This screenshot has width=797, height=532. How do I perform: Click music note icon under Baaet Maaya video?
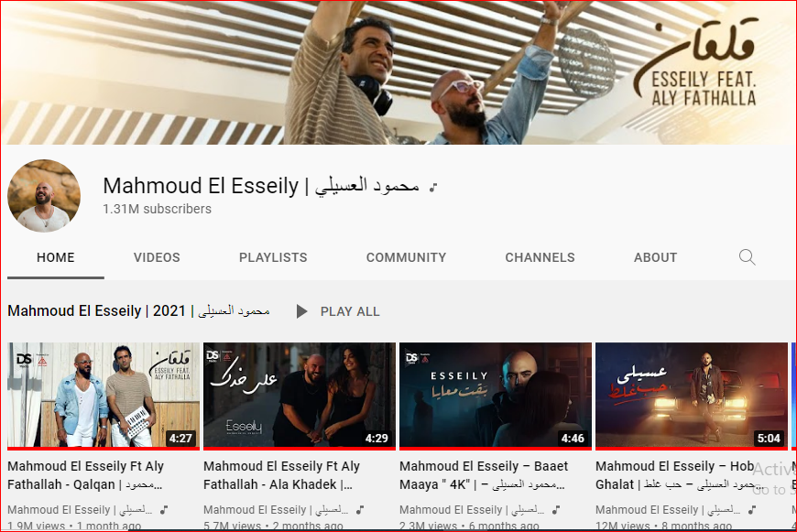click(x=556, y=509)
